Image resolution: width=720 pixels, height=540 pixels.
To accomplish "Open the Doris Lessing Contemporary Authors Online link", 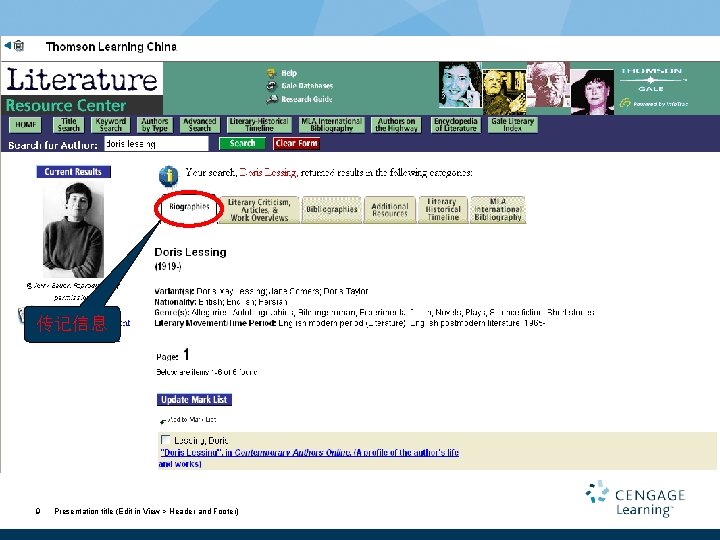I will point(309,458).
